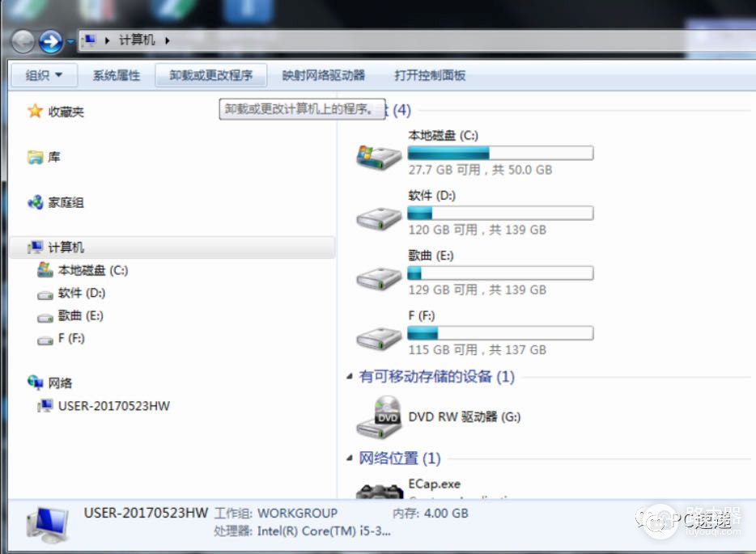Click the 歌曲 (E:) hard drive icon
This screenshot has height=554, width=756.
point(379,278)
